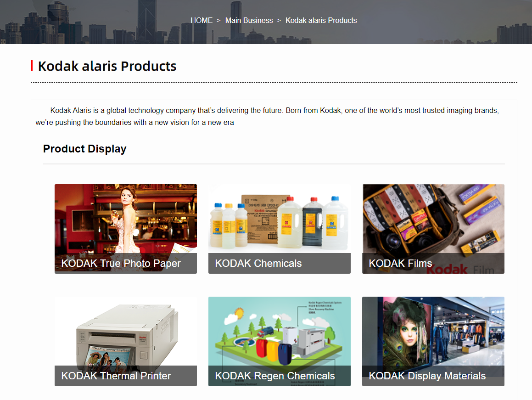Click the KODAK Display Materials caption
This screenshot has width=532, height=400.
(427, 376)
